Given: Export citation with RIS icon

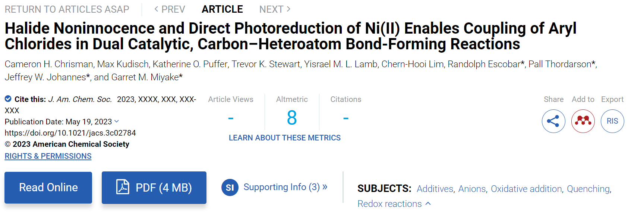Looking at the screenshot, I should (612, 121).
